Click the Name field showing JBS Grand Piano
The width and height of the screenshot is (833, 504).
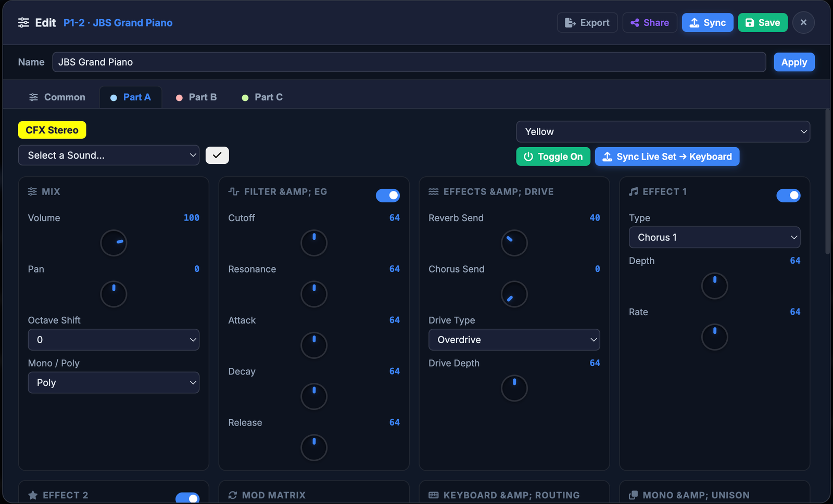pos(409,62)
